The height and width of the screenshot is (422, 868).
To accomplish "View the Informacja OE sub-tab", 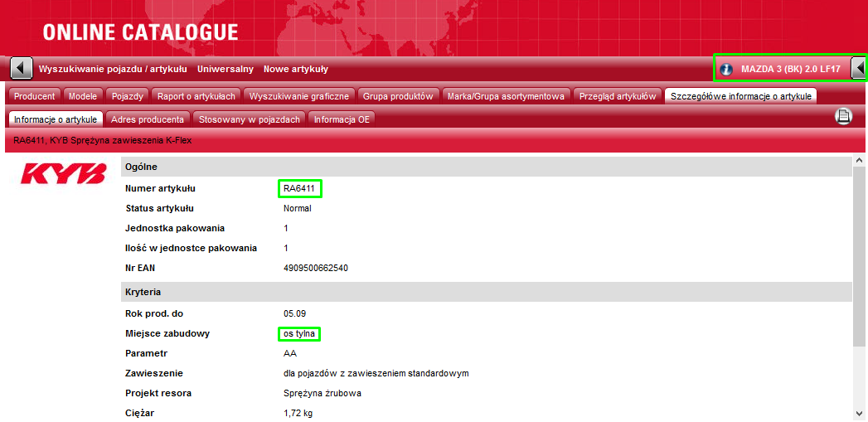I will [342, 119].
